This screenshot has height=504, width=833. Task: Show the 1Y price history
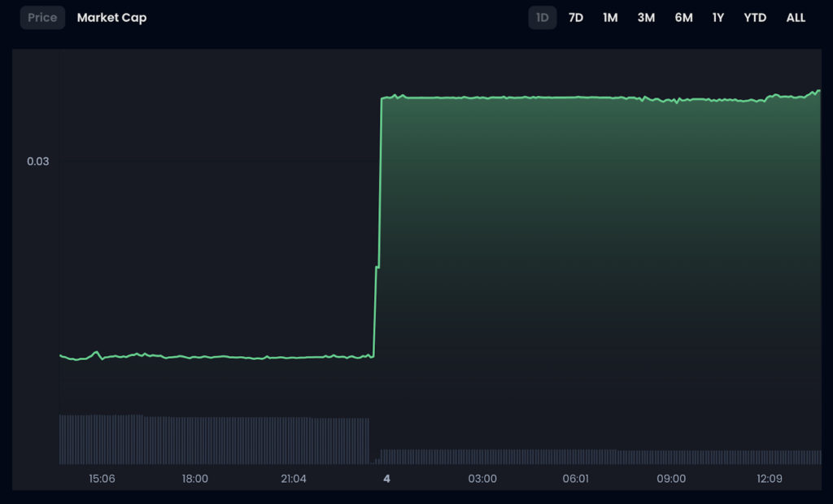(x=717, y=17)
